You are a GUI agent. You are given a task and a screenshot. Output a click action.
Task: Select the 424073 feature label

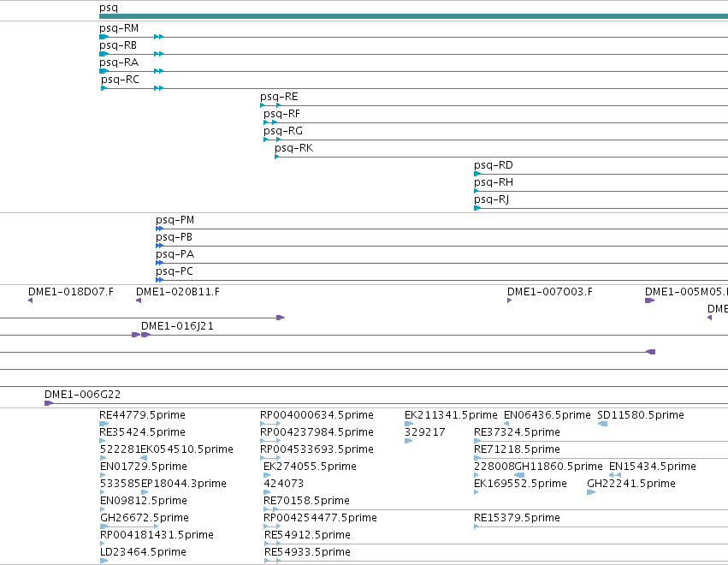coord(284,484)
